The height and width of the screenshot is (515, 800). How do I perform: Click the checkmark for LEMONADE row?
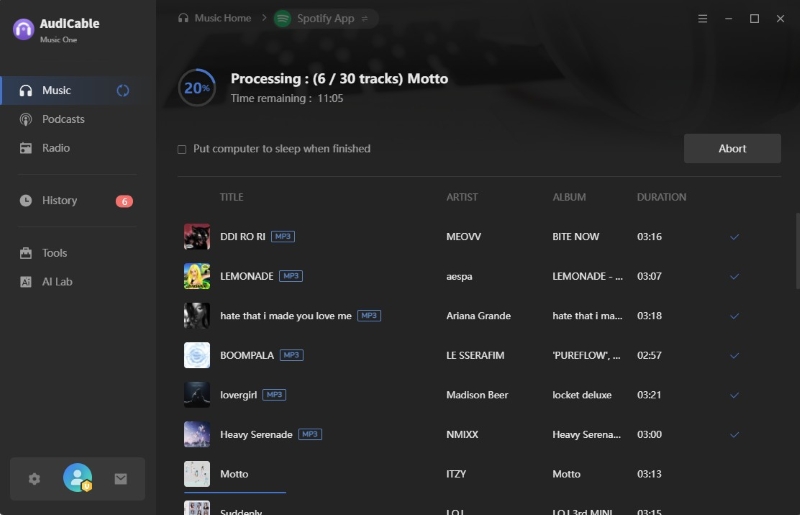[734, 277]
